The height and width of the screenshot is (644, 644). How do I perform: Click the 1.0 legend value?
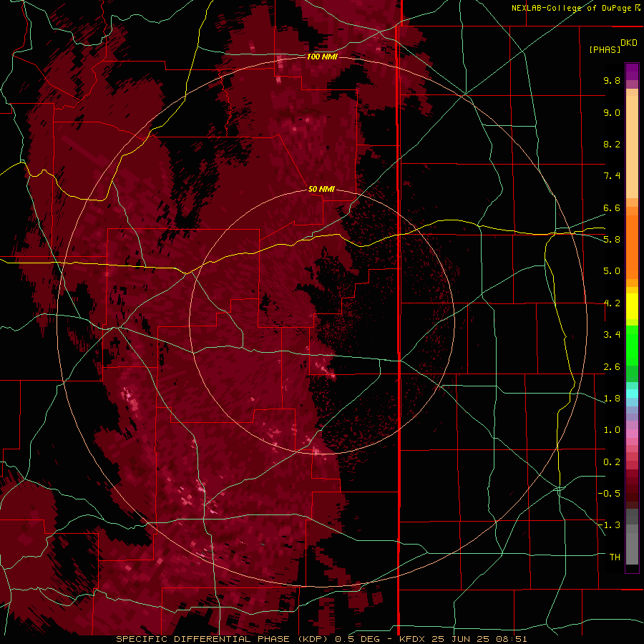point(612,430)
